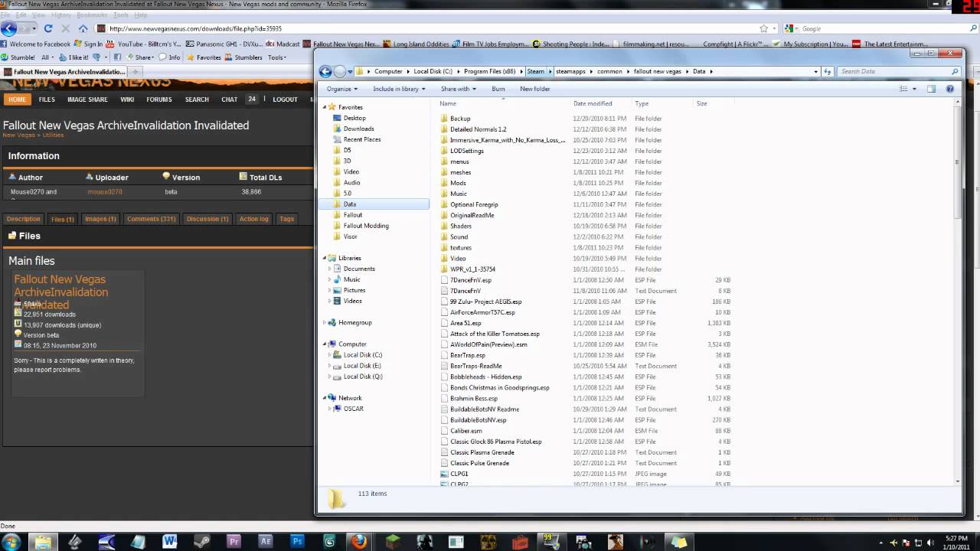Bookmark page with the star icon
980x551 pixels.
(764, 28)
